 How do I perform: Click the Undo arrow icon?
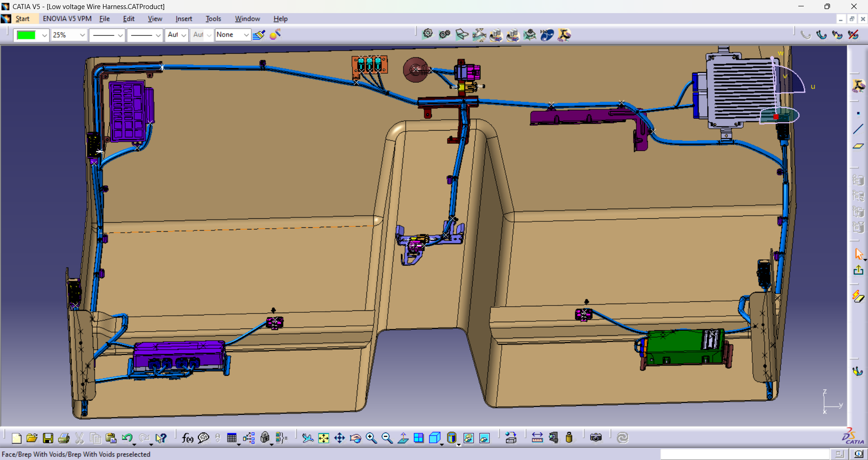tap(127, 438)
